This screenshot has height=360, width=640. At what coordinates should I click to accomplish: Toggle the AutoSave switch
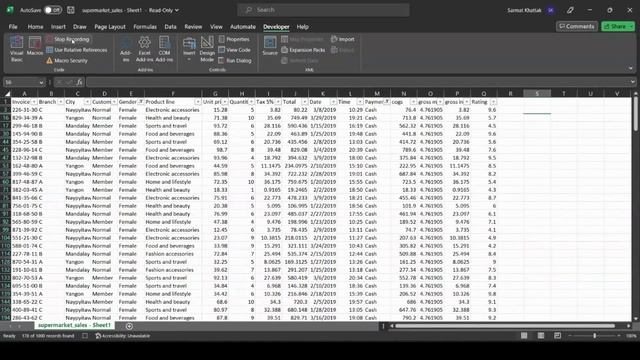[53, 10]
